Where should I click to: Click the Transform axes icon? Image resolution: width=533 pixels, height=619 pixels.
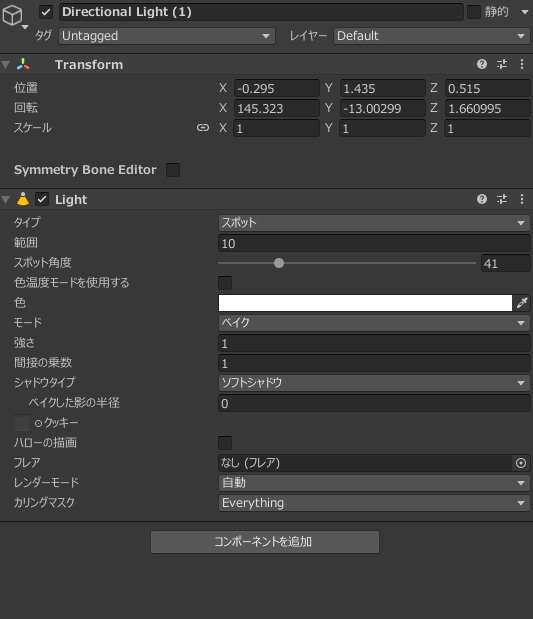pos(23,64)
